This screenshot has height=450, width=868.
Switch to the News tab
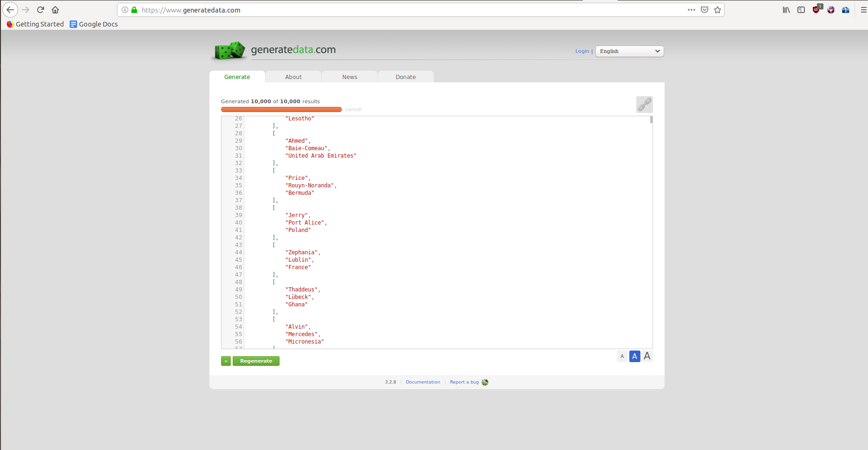coord(350,77)
